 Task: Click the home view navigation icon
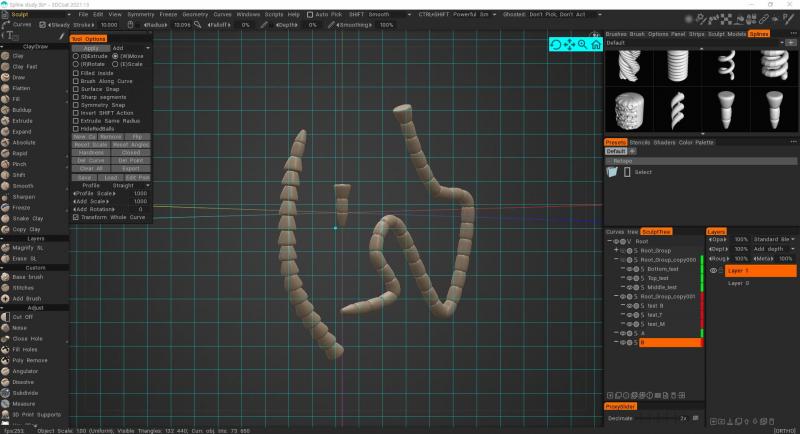[x=595, y=43]
